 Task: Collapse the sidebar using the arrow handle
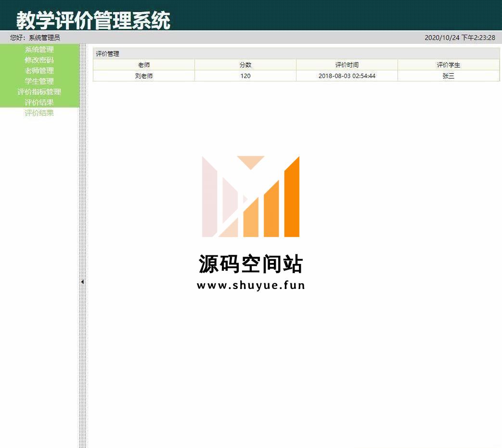[x=83, y=282]
